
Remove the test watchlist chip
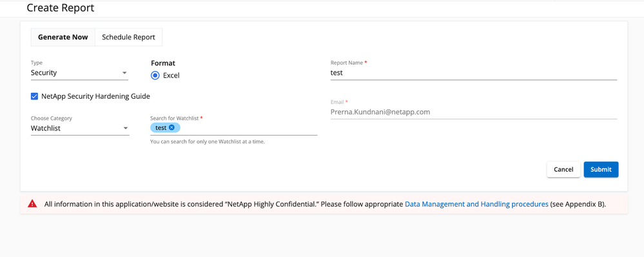pyautogui.click(x=171, y=127)
